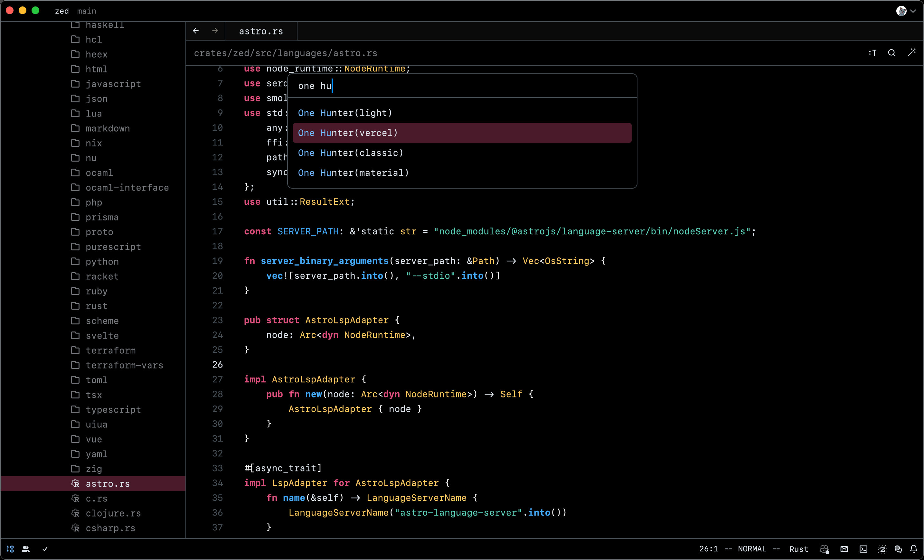Open the Zed assistant panel icon
Image resolution: width=924 pixels, height=560 pixels.
(x=882, y=549)
